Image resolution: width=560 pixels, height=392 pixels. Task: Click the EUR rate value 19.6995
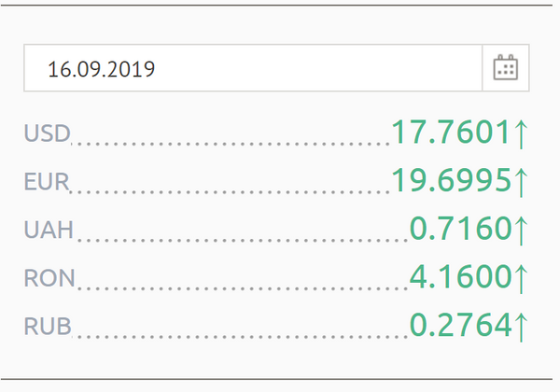click(x=452, y=180)
